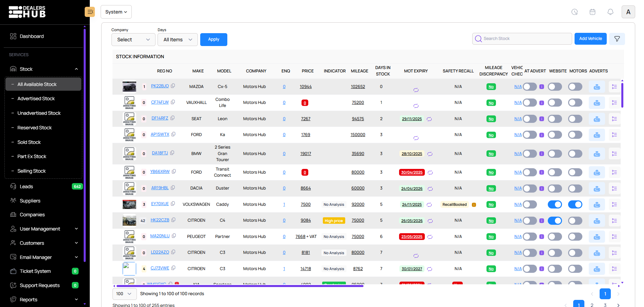Viewport: 644px width, 307px height.
Task: Copy the PK22BJO registration number
Action: [173, 86]
